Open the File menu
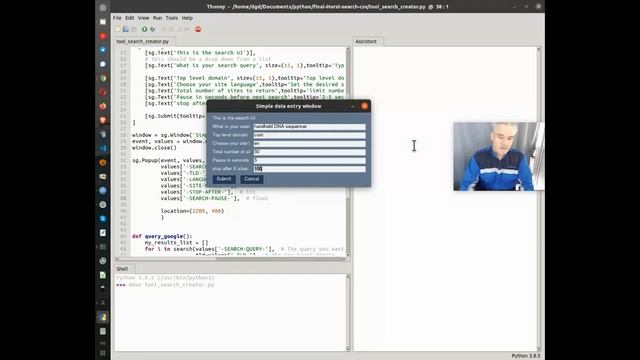The height and width of the screenshot is (360, 640). tap(117, 18)
